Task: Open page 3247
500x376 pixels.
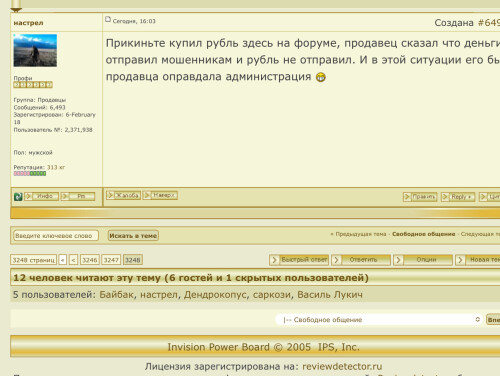Action: 111,260
